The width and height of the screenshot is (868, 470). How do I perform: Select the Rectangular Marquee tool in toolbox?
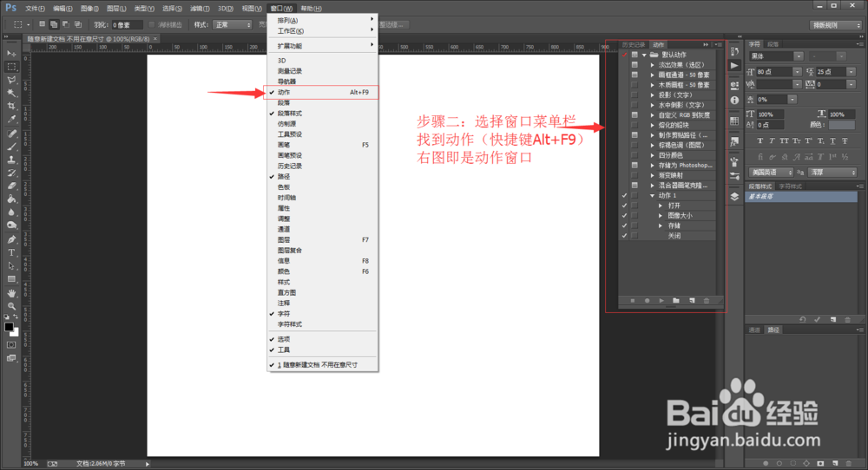click(x=11, y=67)
